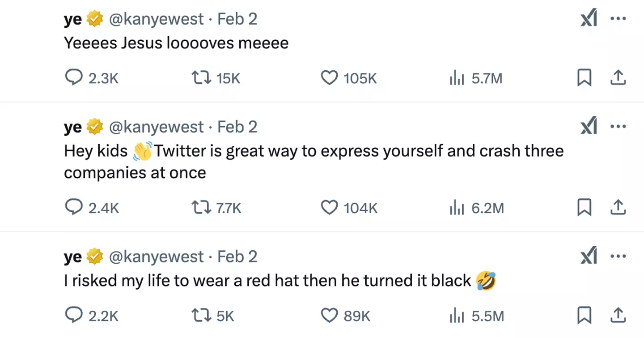Bookmark the 'Hey kids' tweet

[x=585, y=208]
